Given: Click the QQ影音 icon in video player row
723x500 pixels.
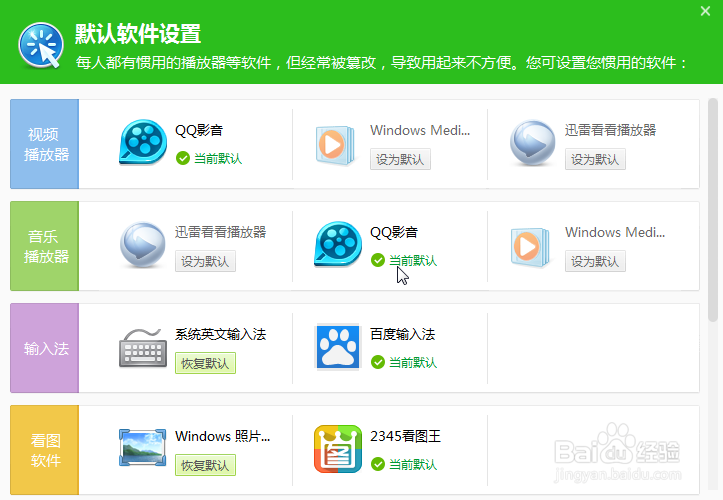Looking at the screenshot, I should pos(143,143).
